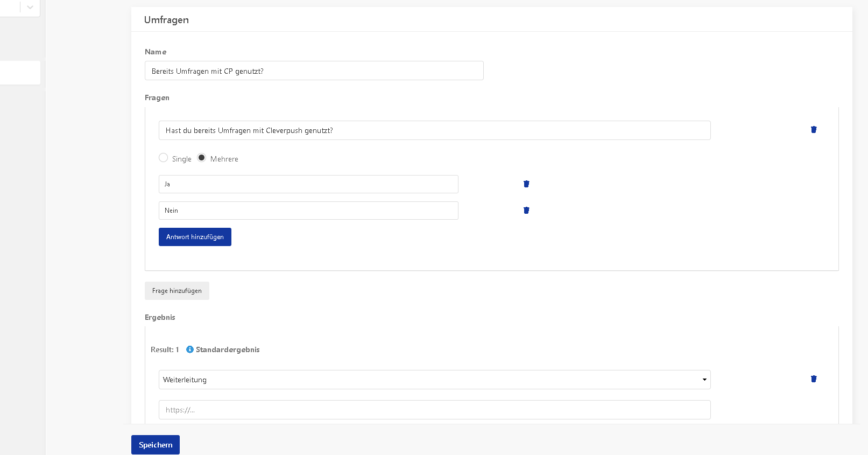Select the white item in left sidebar
The height and width of the screenshot is (455, 868).
[x=20, y=73]
